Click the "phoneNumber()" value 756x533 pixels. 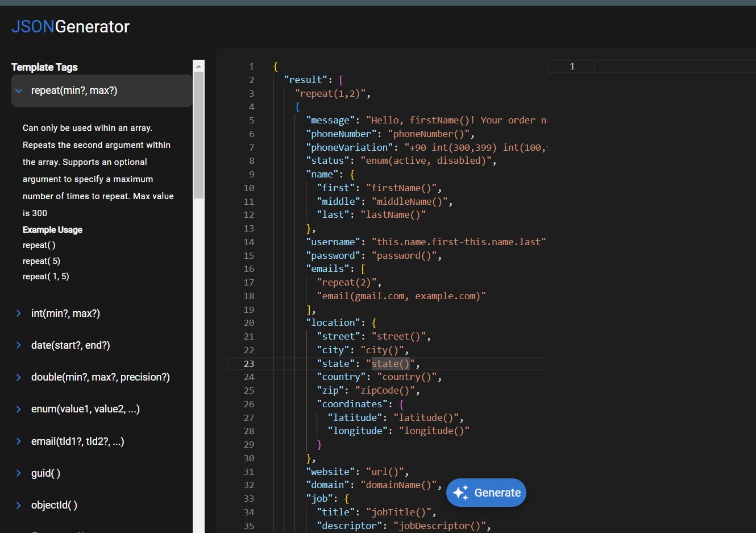click(x=429, y=134)
